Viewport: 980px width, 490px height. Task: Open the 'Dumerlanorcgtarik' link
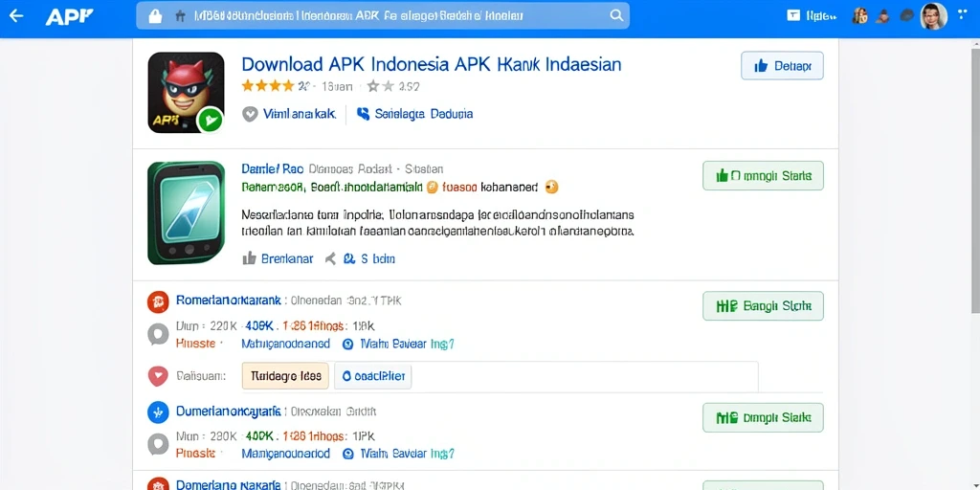click(228, 412)
